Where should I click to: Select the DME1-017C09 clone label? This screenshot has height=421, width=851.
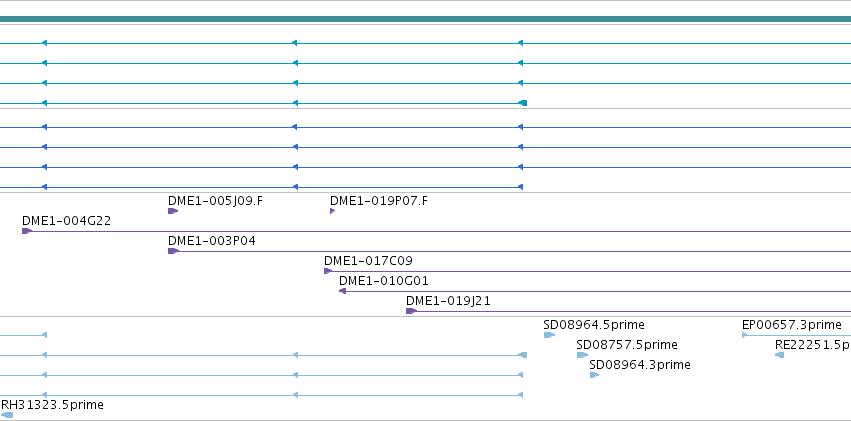(368, 261)
